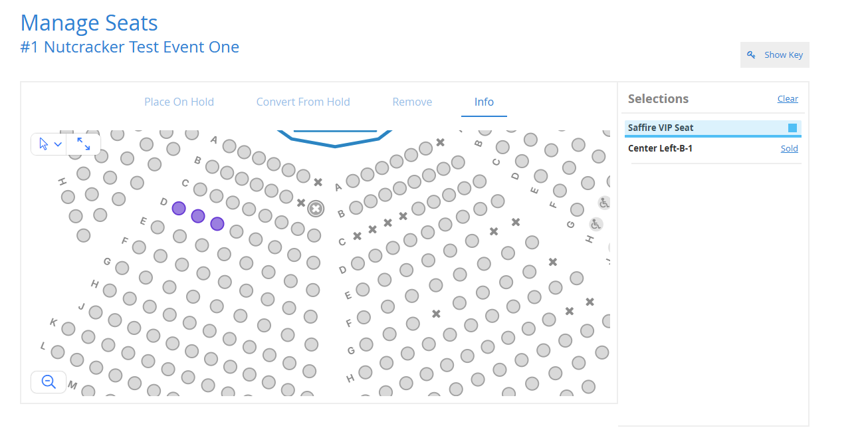Viewport: 868px width, 438px height.
Task: Click the blue Saffire VIP Seat swatch
Action: click(x=792, y=128)
